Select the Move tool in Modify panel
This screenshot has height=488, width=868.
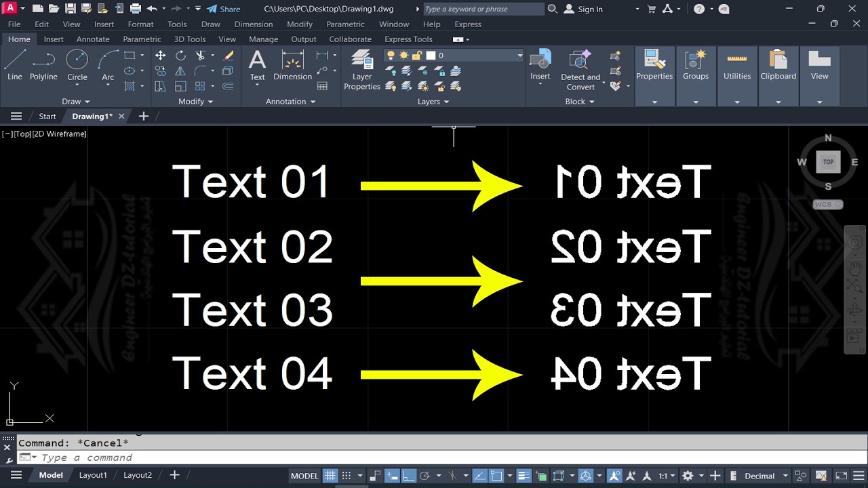161,56
